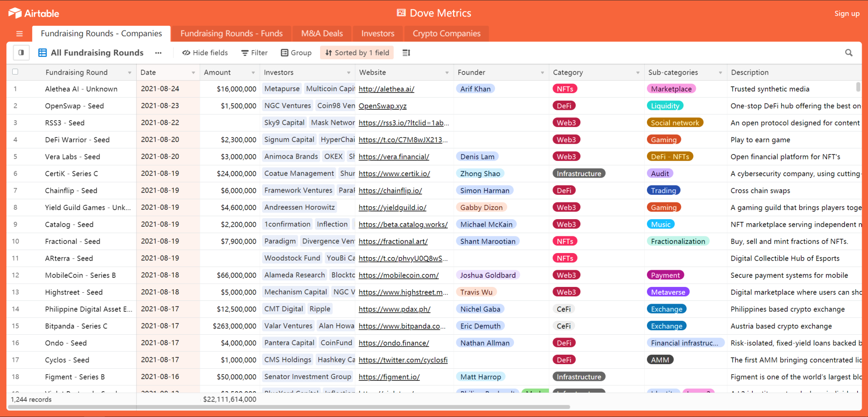Open the Group options
Image resolution: width=868 pixels, height=417 pixels.
tap(296, 53)
